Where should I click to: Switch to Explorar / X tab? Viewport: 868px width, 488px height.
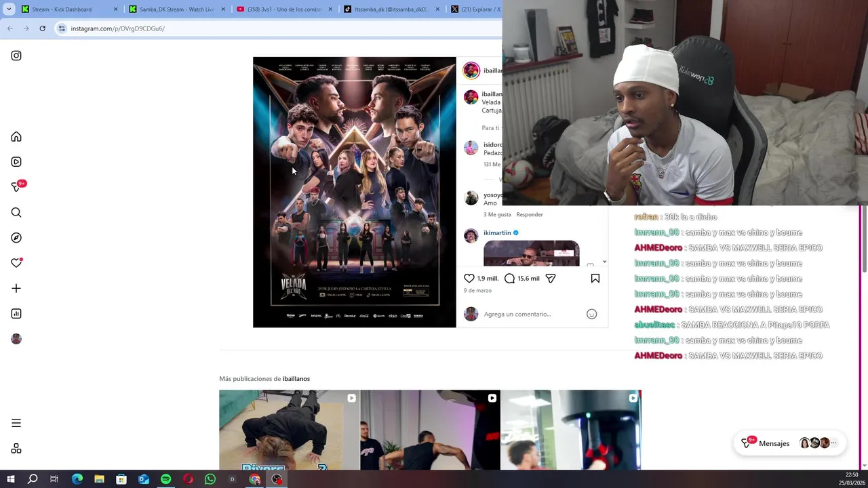click(475, 9)
